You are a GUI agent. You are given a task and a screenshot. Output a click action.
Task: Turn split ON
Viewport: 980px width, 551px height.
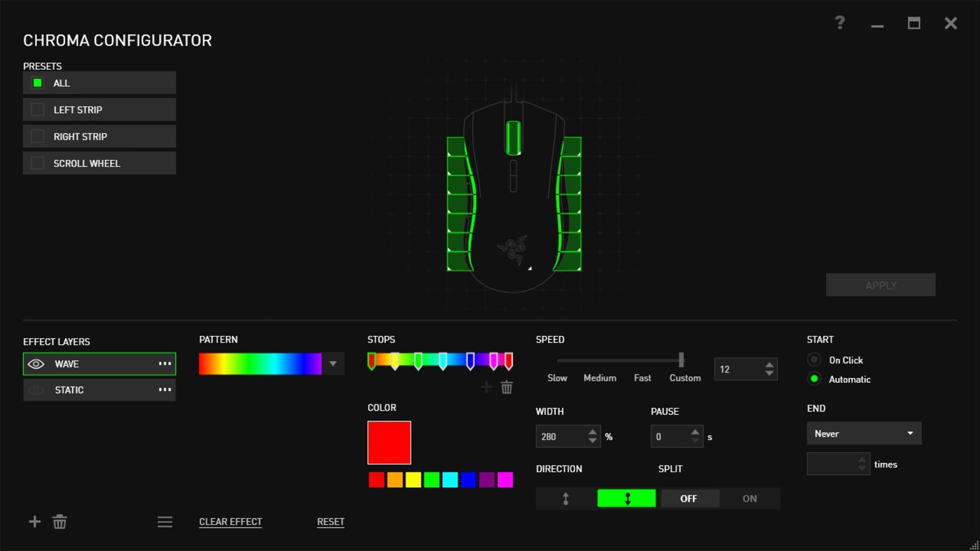[x=749, y=498]
